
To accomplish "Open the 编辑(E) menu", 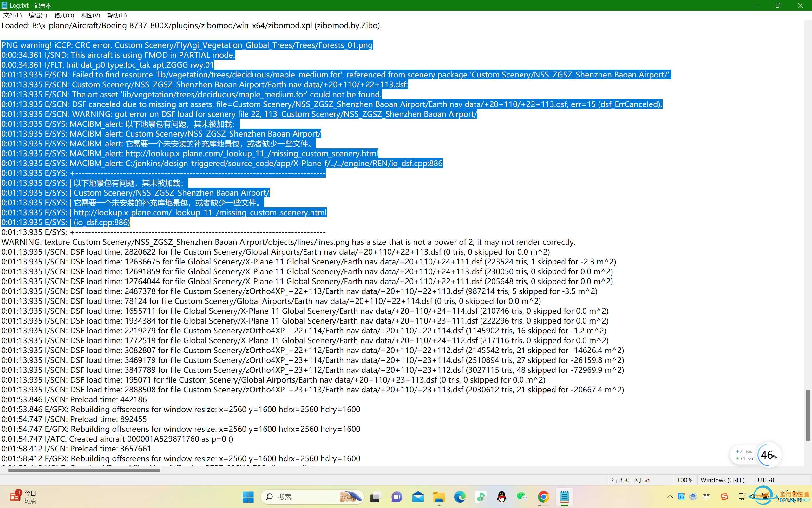I will [38, 16].
